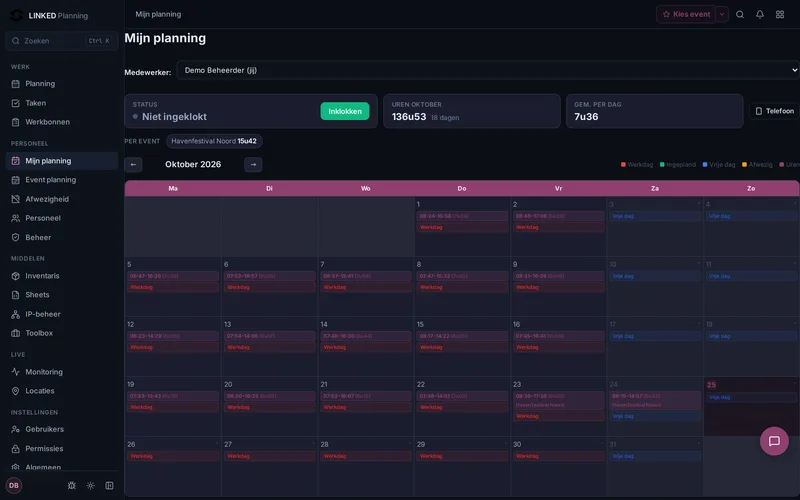Go to the next month arrow
Screen dimensions: 800x500
[x=253, y=164]
